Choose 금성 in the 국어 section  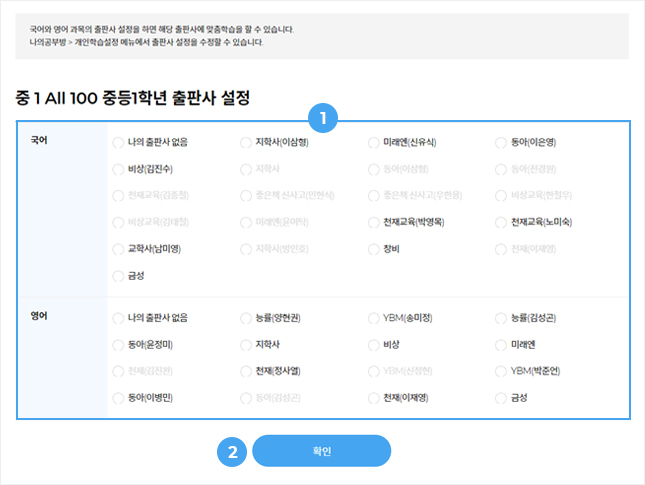coord(118,276)
